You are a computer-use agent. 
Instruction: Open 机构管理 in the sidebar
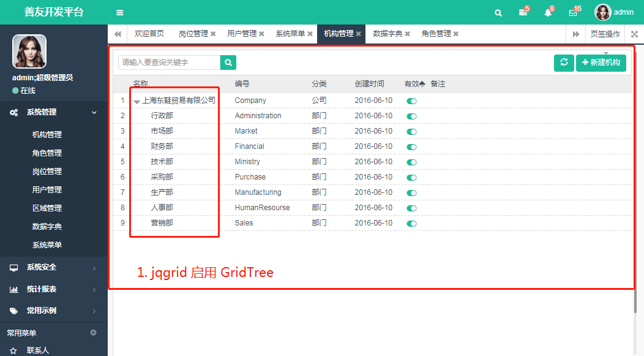point(47,135)
